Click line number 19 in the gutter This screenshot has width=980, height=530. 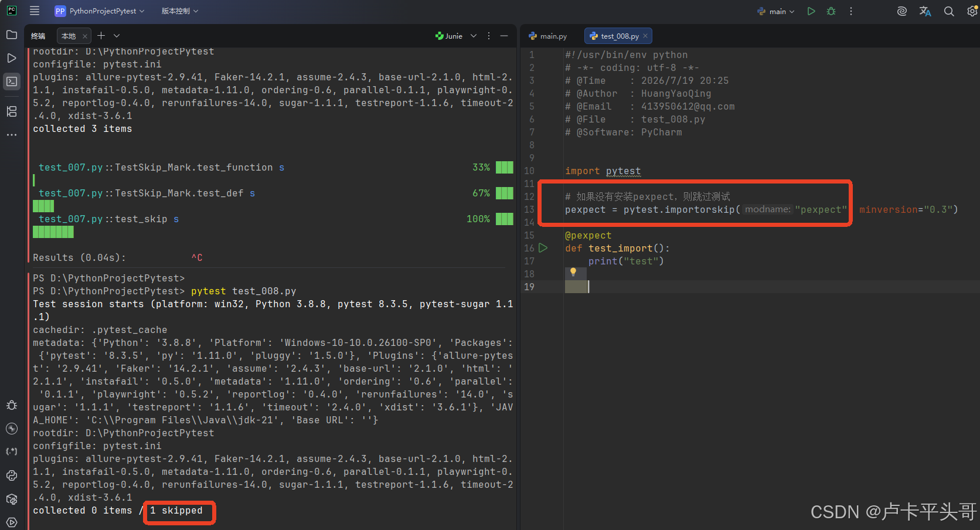point(529,287)
